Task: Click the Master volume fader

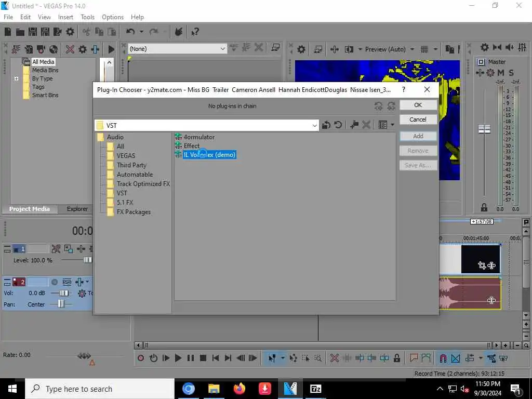Action: (484, 129)
